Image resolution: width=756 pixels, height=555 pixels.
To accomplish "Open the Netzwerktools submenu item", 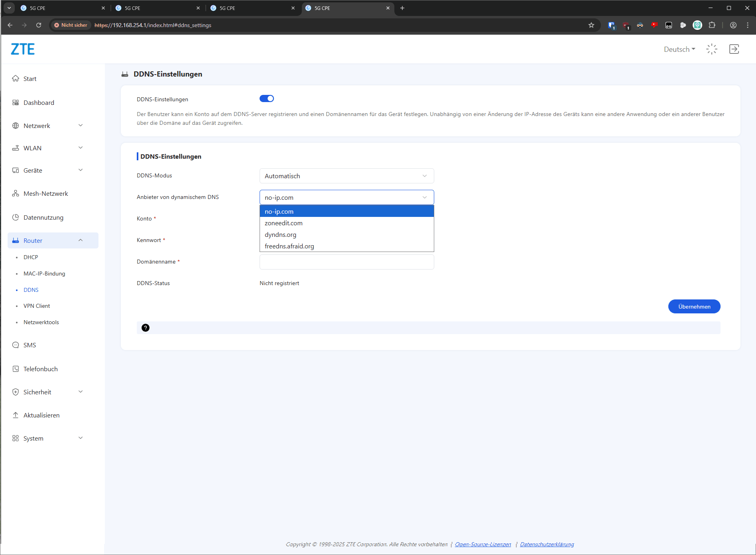I will tap(41, 322).
